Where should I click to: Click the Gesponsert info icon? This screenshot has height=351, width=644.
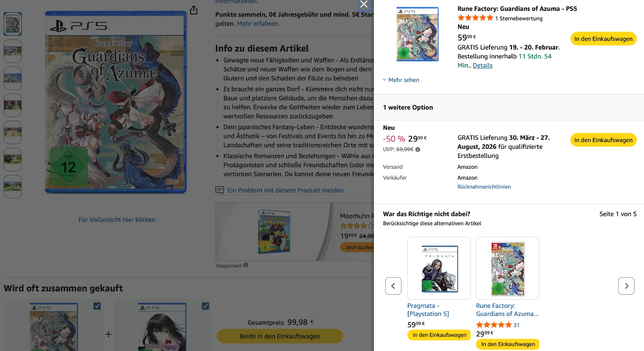[x=246, y=265]
